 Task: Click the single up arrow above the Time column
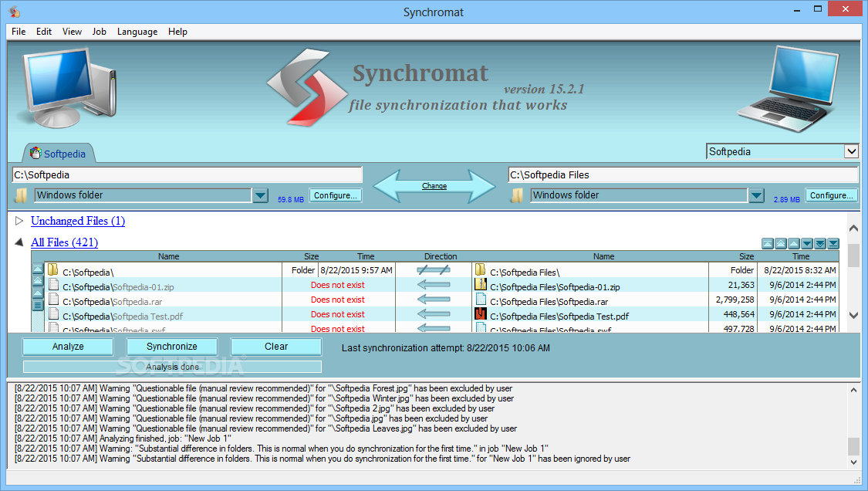point(794,244)
